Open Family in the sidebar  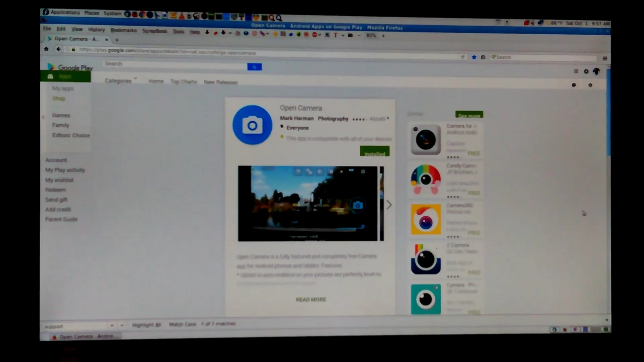point(60,125)
